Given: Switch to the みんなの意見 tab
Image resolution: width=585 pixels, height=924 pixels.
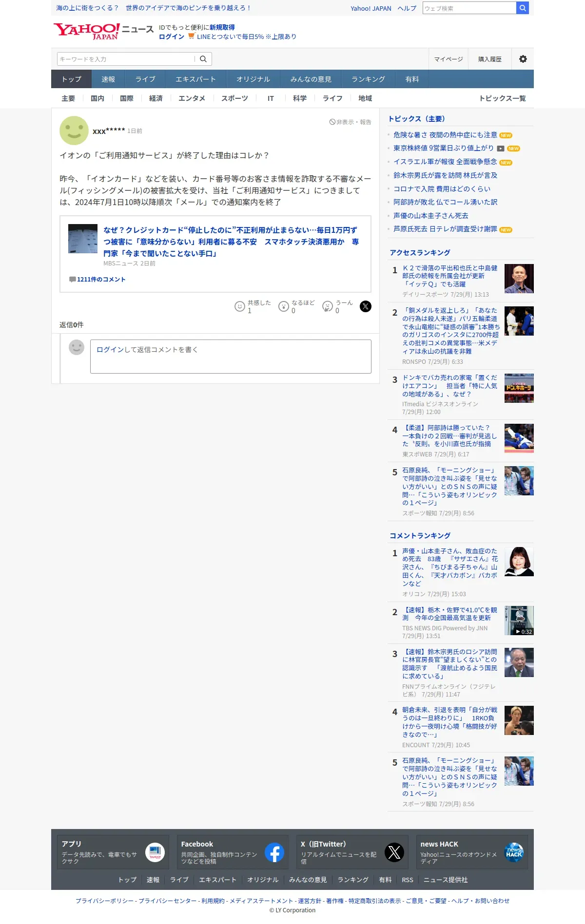Looking at the screenshot, I should point(311,79).
